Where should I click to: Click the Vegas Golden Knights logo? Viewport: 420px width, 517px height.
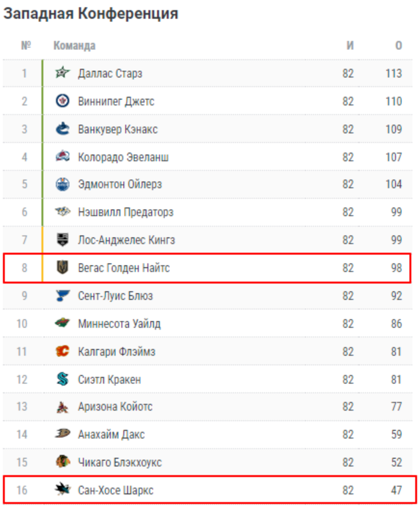63,268
